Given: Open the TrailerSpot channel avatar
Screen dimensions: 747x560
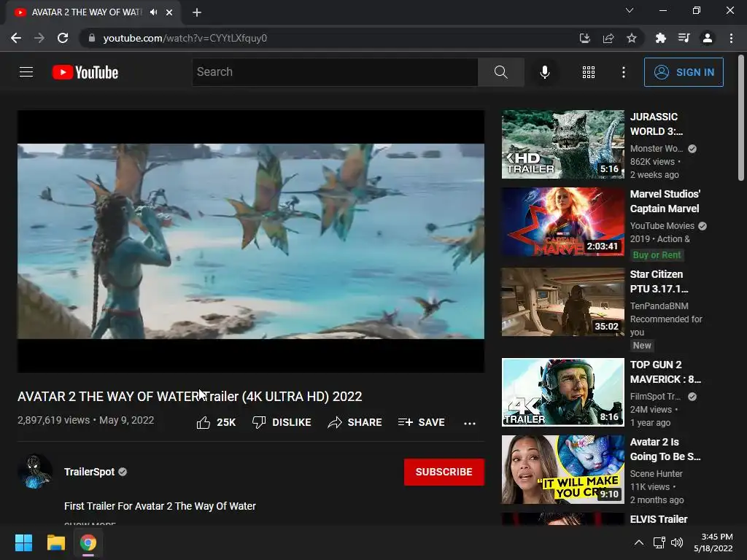Looking at the screenshot, I should pyautogui.click(x=35, y=472).
